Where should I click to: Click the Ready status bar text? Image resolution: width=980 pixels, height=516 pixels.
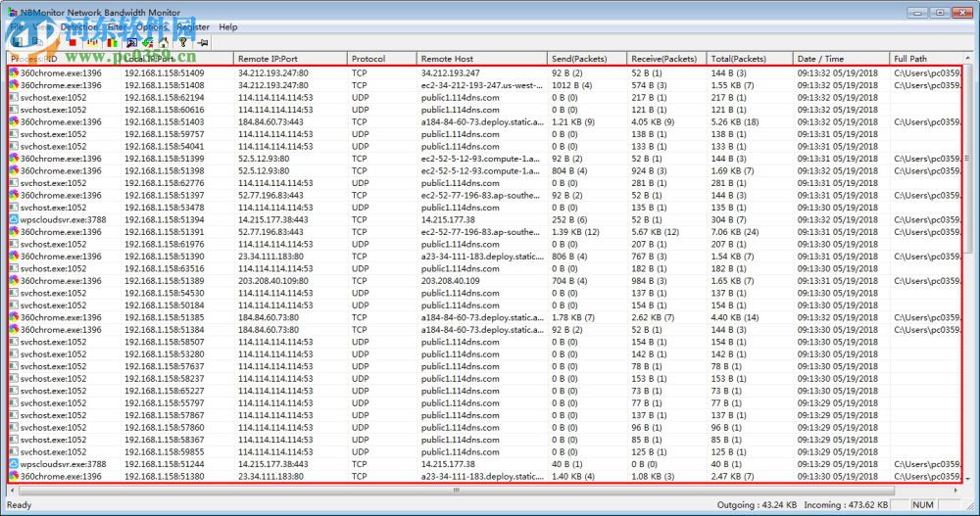tap(19, 505)
